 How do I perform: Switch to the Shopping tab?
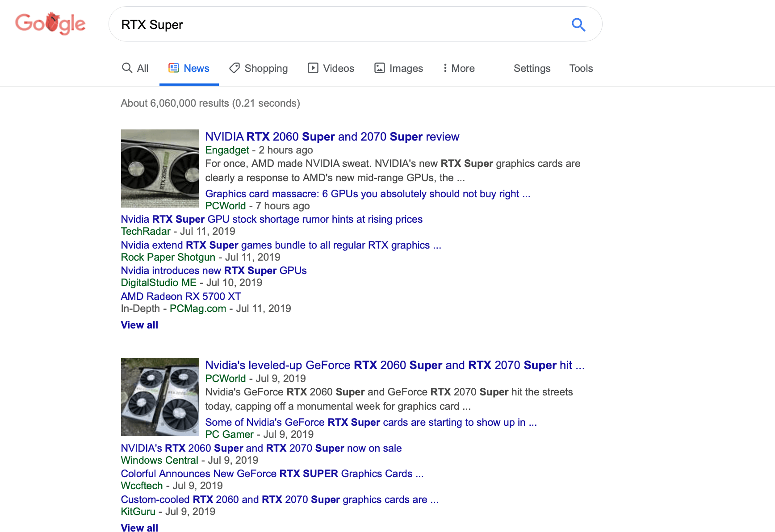[259, 68]
